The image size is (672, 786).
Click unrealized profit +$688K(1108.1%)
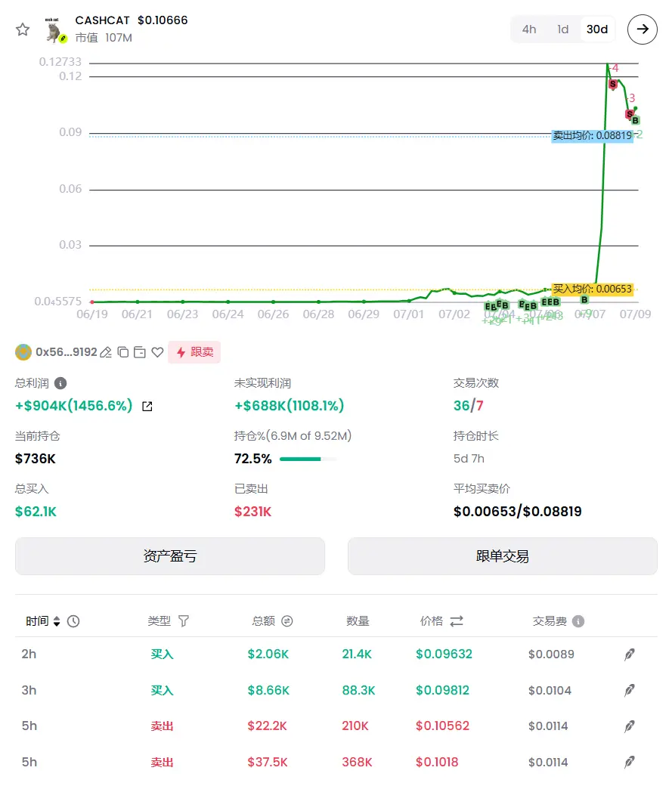tap(290, 406)
